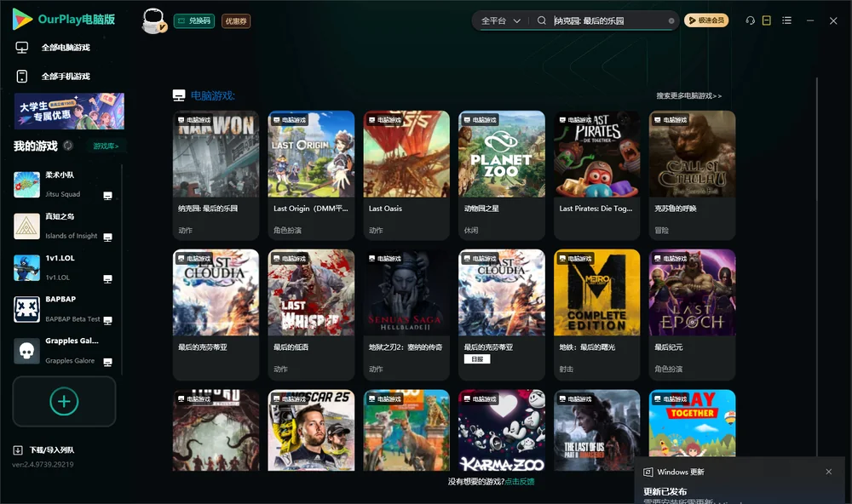This screenshot has width=852, height=504.
Task: Open the user avatar profile
Action: pos(153,20)
